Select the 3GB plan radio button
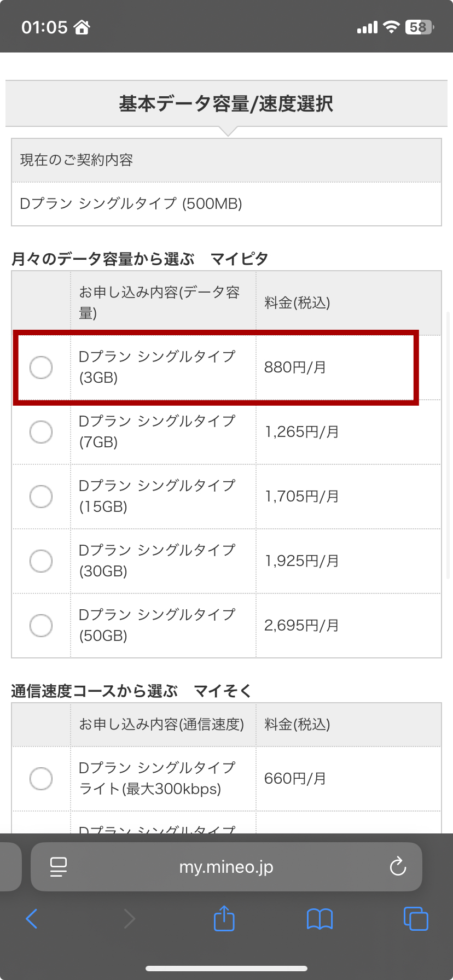Screen dimensions: 453x980 (x=41, y=367)
